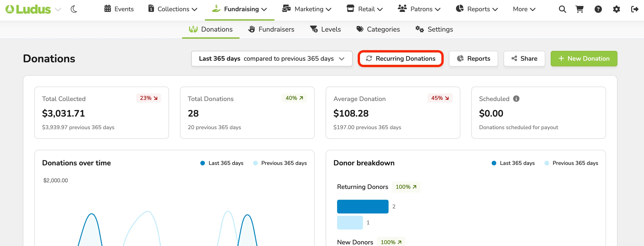Open the Patrons dropdown menu
644x246 pixels.
419,9
